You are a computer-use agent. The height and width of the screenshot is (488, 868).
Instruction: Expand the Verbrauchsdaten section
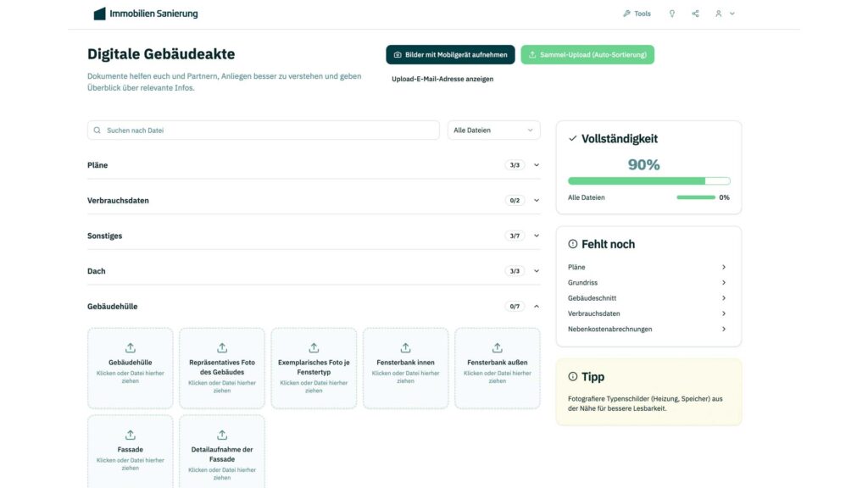point(537,201)
